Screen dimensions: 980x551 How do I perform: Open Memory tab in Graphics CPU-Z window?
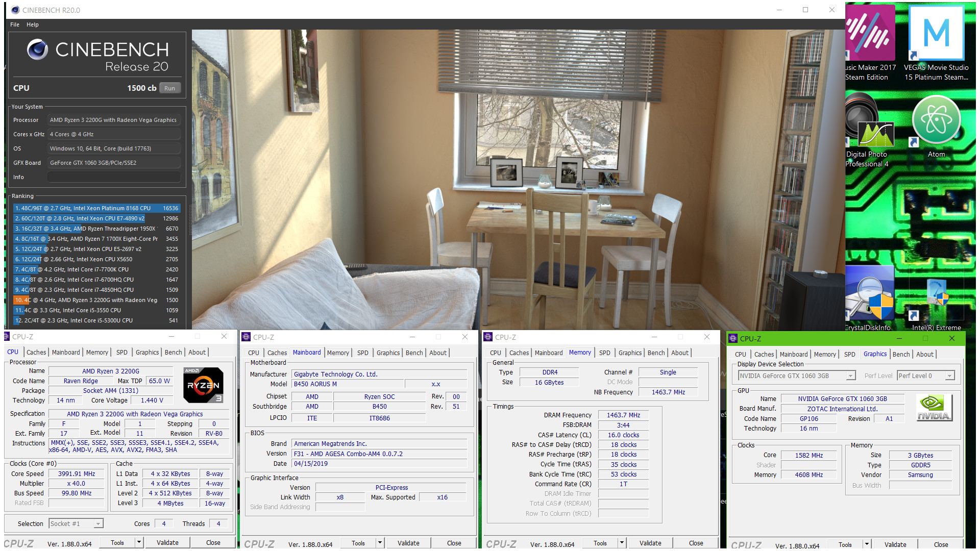click(x=825, y=354)
